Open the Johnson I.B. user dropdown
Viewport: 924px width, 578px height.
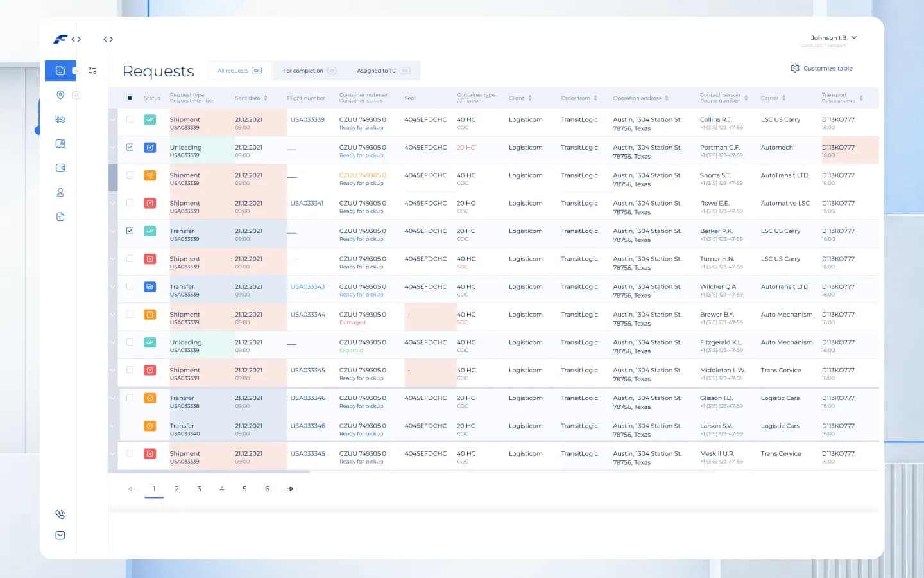(x=834, y=38)
